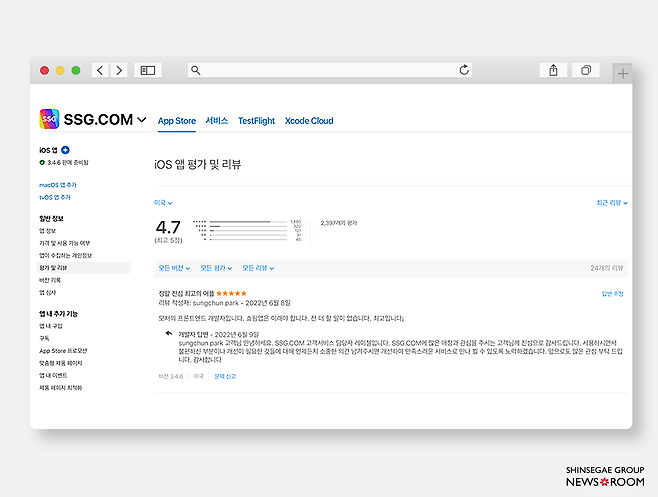The width and height of the screenshot is (658, 497).
Task: Open the 모든 평가 filter dropdown
Action: pos(218,268)
